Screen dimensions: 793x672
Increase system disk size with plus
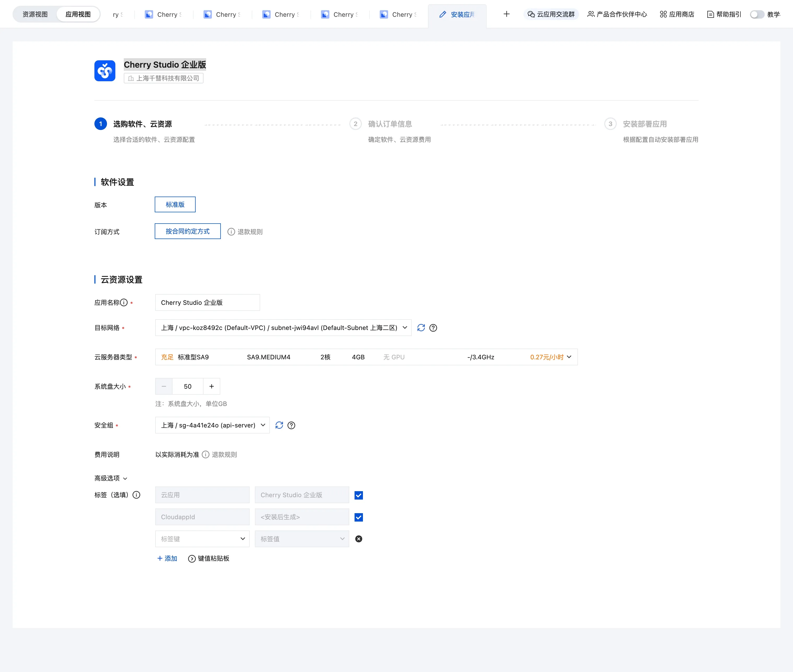tap(211, 386)
